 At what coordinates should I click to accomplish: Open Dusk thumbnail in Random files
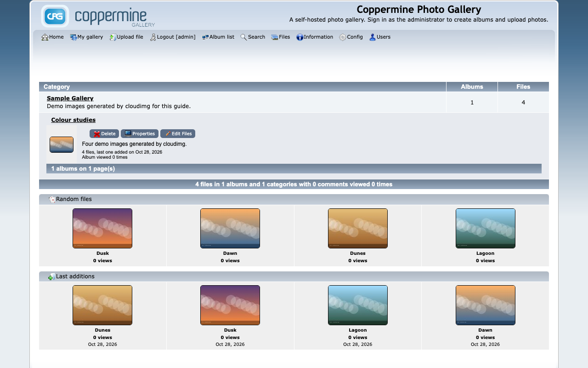pos(102,228)
